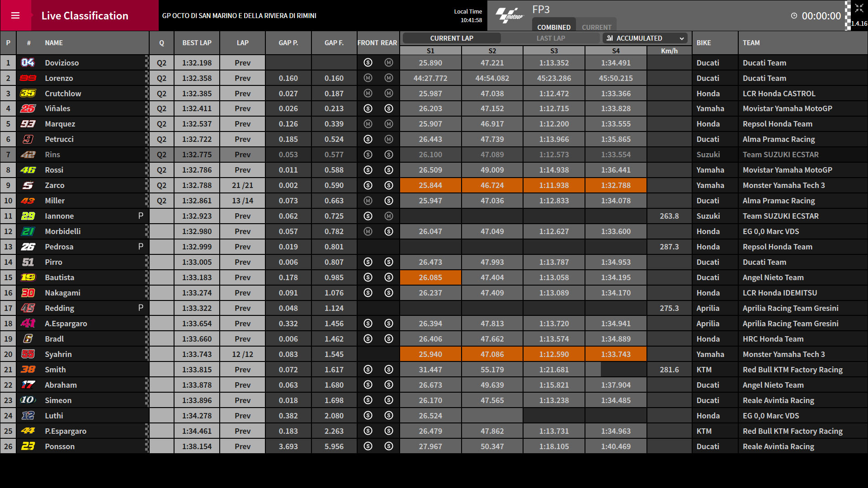Click Morbidelli's front tyre M icon

click(x=368, y=231)
